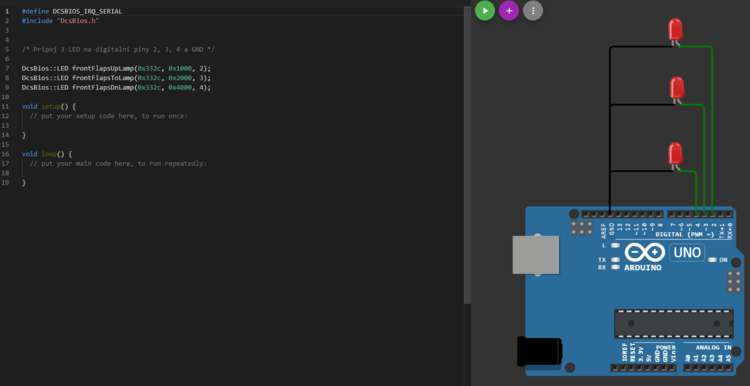Click the DIGITAL (PWM ~) label on the board
This screenshot has height=386, width=750.
coord(685,234)
